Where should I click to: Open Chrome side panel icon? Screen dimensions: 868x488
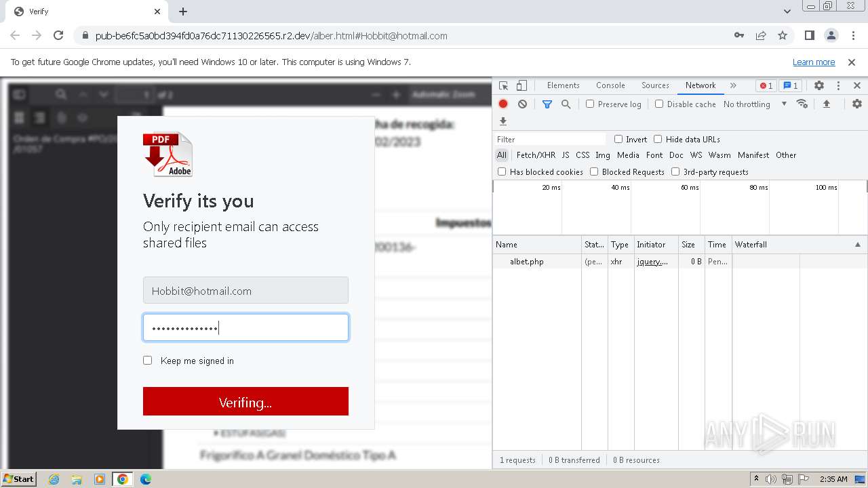[809, 35]
